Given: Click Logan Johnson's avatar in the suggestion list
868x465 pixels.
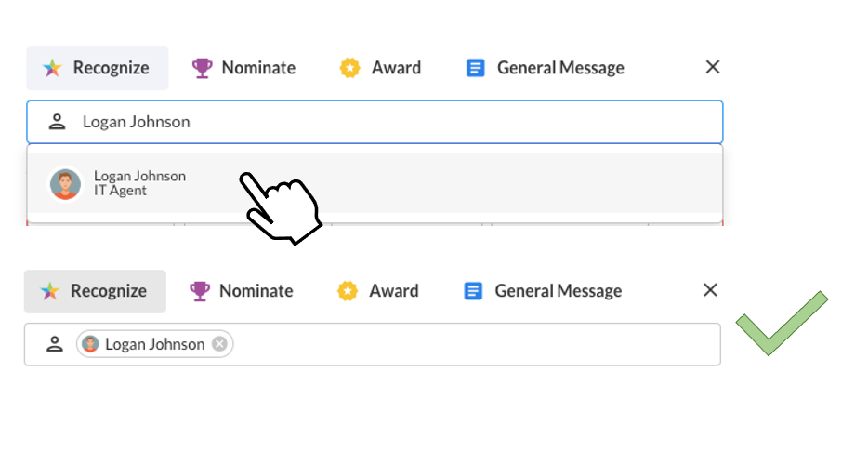Looking at the screenshot, I should click(65, 184).
